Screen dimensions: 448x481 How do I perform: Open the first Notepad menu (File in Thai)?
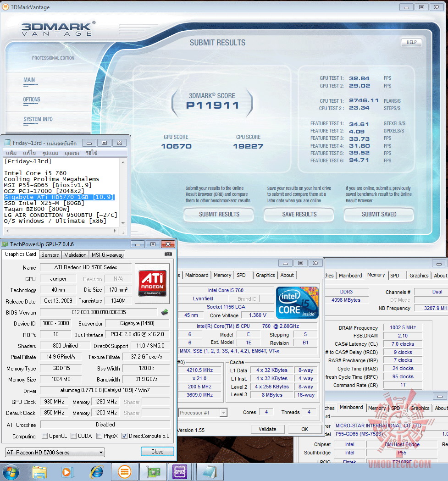click(x=11, y=153)
